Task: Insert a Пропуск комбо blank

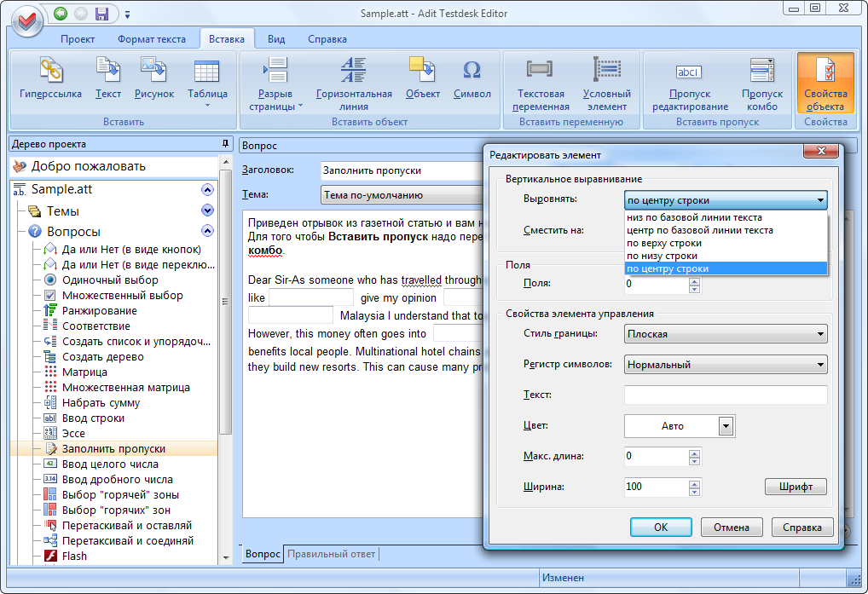Action: (x=762, y=84)
